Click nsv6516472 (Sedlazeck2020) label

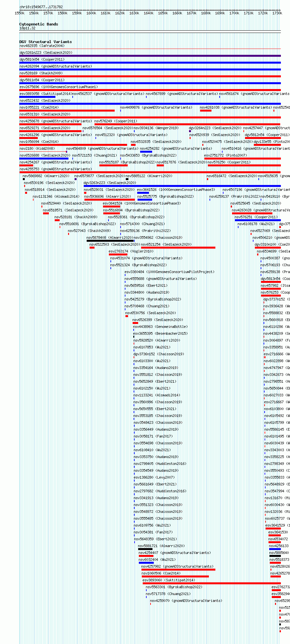click(232, 176)
